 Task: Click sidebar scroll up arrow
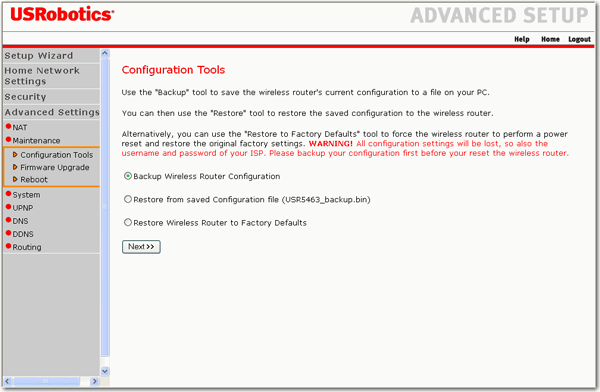(105, 53)
